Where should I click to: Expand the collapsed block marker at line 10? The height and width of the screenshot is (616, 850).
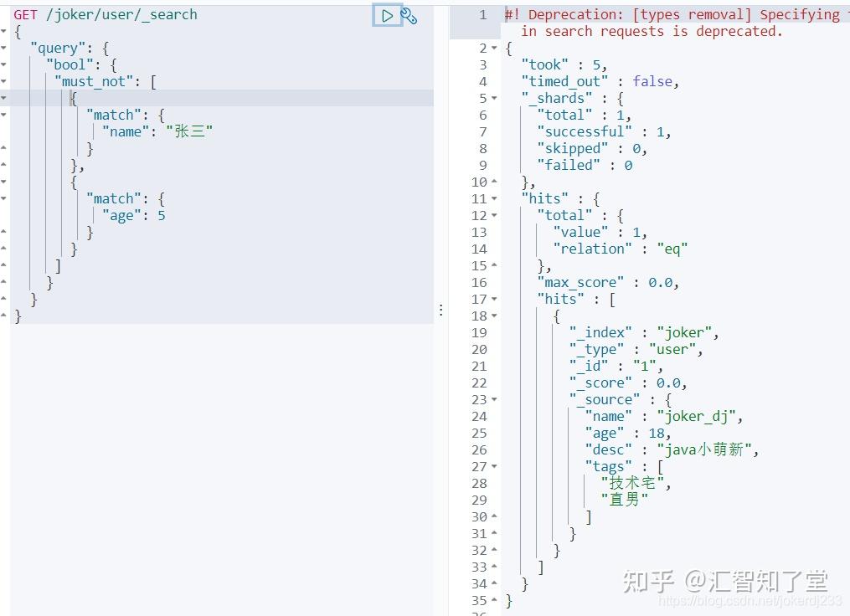pyautogui.click(x=493, y=182)
